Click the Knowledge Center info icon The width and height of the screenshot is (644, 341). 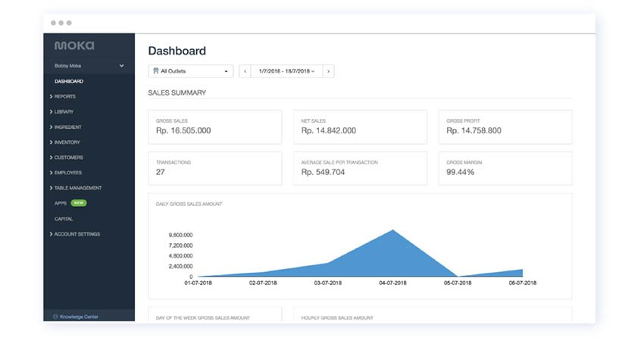tap(55, 316)
